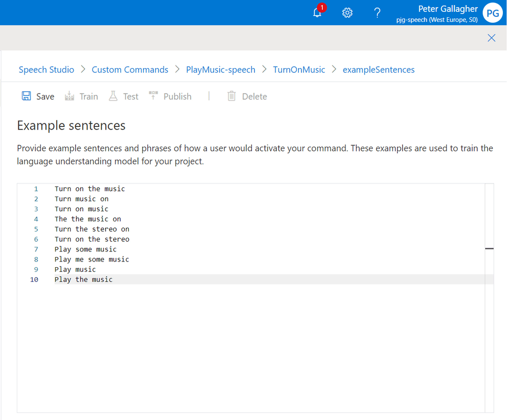Open the notifications bell
This screenshot has height=420, width=507.
click(x=317, y=13)
